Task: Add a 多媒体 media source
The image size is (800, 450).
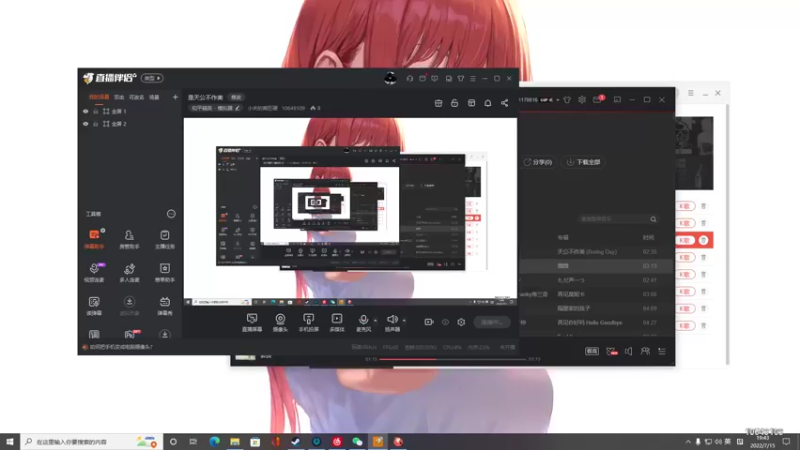Action: 337,322
